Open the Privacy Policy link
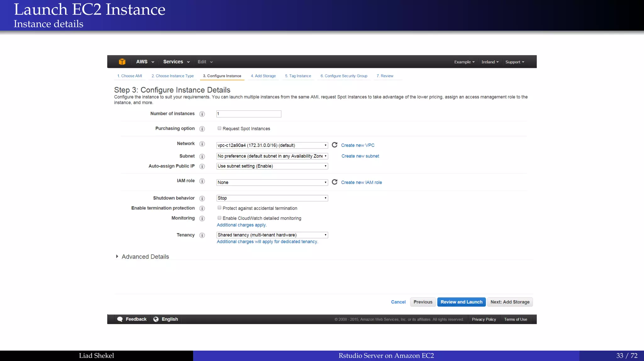This screenshot has height=361, width=644. coord(484,319)
